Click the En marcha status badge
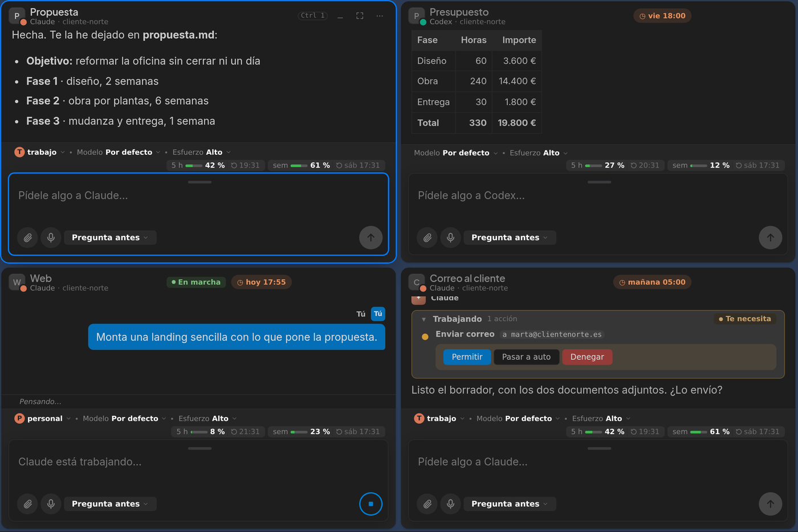 coord(196,282)
